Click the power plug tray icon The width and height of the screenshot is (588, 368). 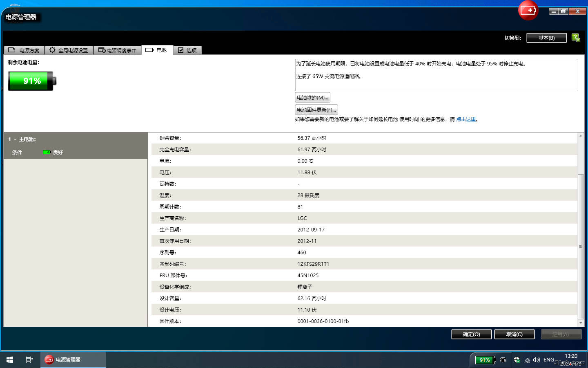[x=503, y=360]
